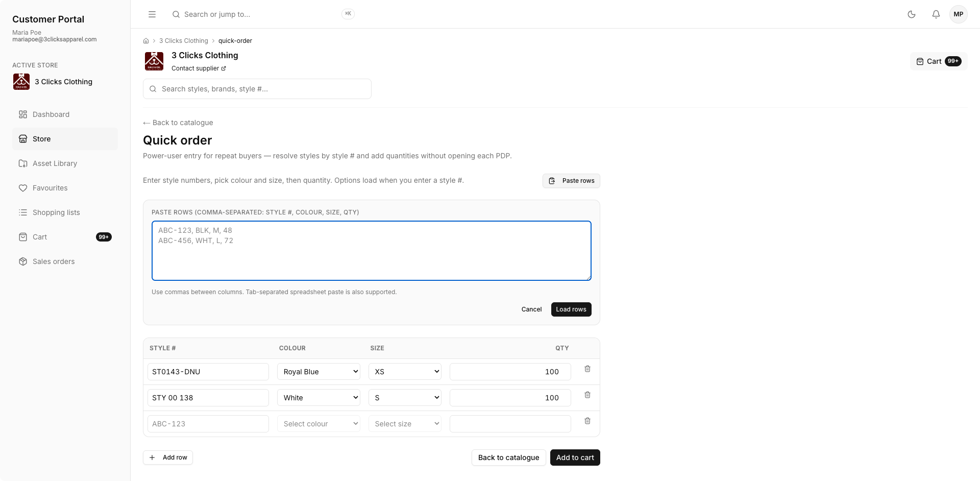
Task: Open the Contact supplier link
Action: click(x=199, y=68)
